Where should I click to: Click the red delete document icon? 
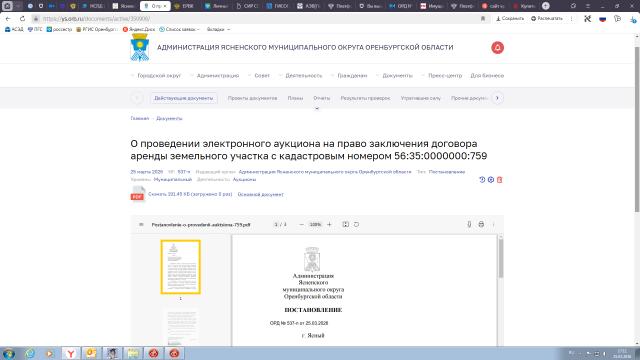[x=499, y=180]
